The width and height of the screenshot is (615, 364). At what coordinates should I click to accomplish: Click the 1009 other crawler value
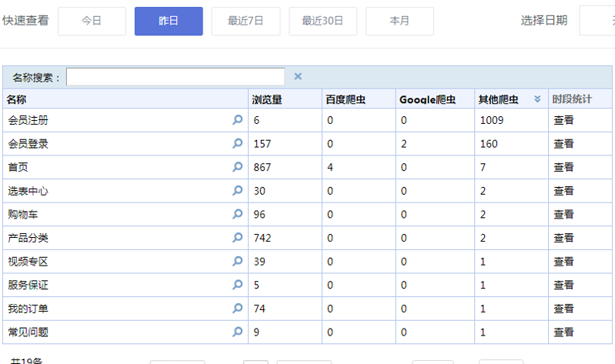[491, 120]
